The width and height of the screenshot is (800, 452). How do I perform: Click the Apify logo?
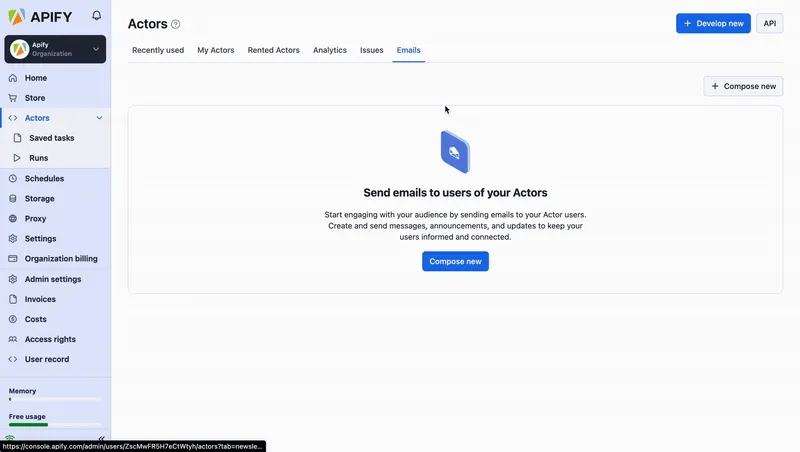click(x=40, y=17)
